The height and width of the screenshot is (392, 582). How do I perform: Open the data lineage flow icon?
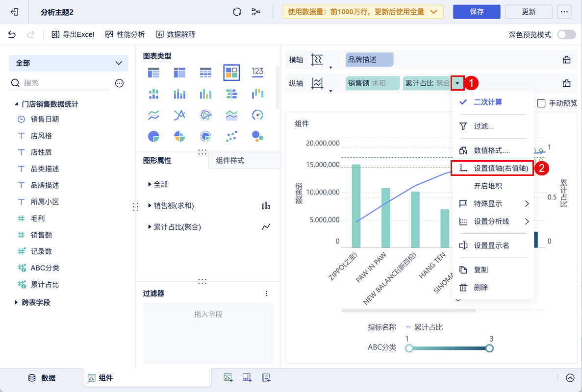(x=256, y=12)
